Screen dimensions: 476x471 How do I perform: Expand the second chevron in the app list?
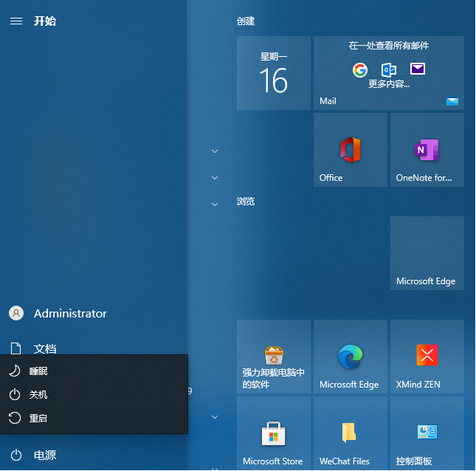coord(215,178)
